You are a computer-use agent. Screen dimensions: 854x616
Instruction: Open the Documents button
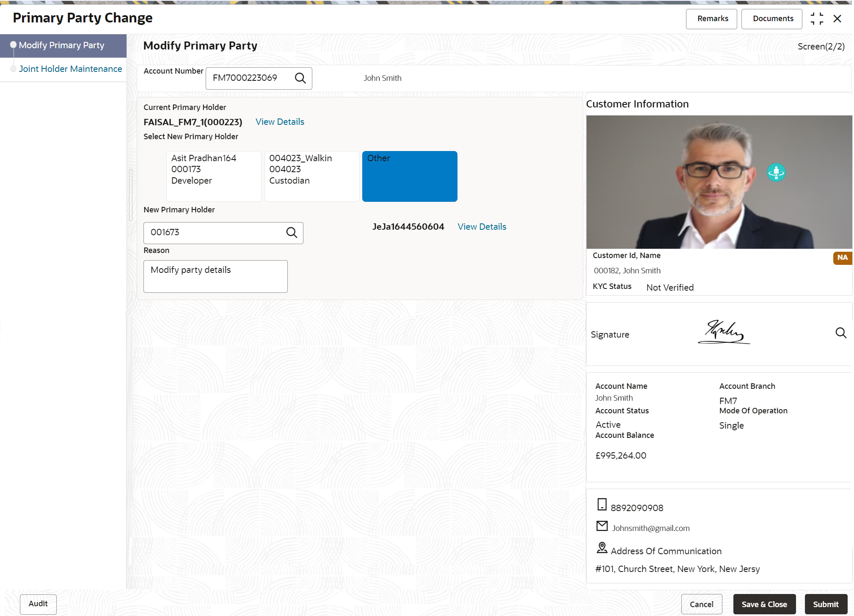coord(773,19)
